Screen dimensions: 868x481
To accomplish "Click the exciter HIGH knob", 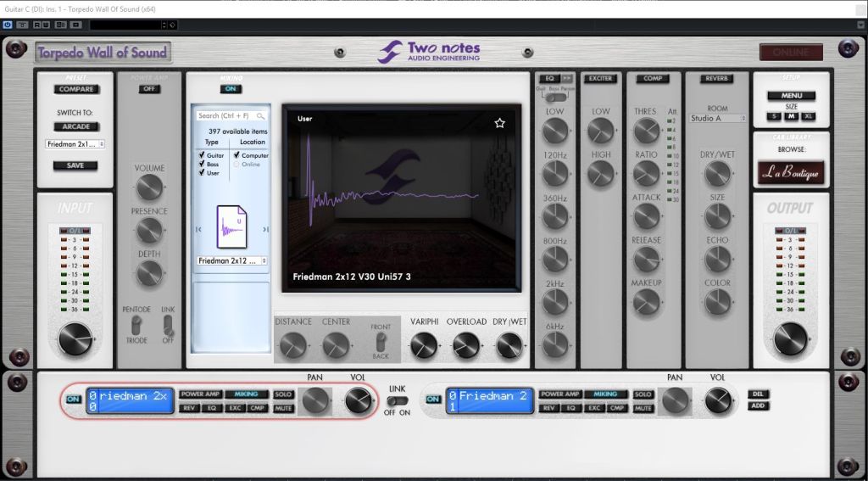I will pyautogui.click(x=601, y=173).
